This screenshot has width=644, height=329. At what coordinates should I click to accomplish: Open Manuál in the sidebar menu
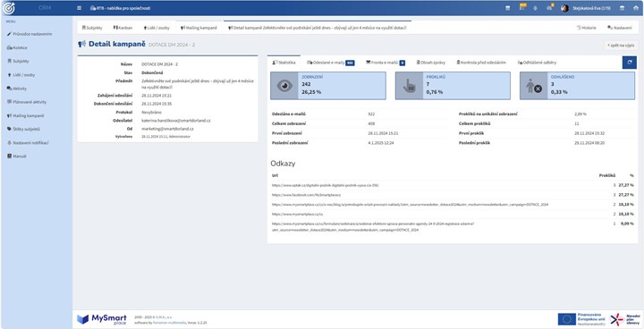pyautogui.click(x=17, y=156)
